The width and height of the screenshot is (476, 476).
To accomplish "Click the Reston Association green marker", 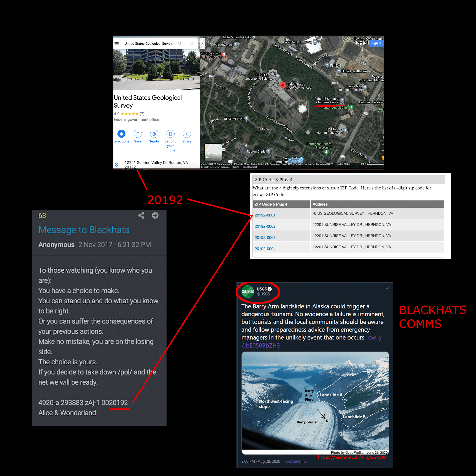I will (x=352, y=107).
